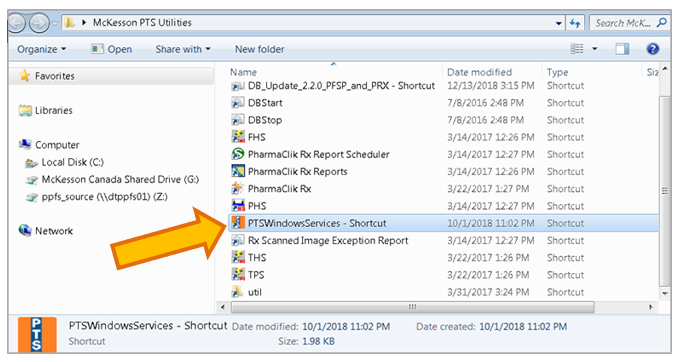
Task: Select the PTSWindowsServices shortcut icon
Action: click(x=238, y=223)
